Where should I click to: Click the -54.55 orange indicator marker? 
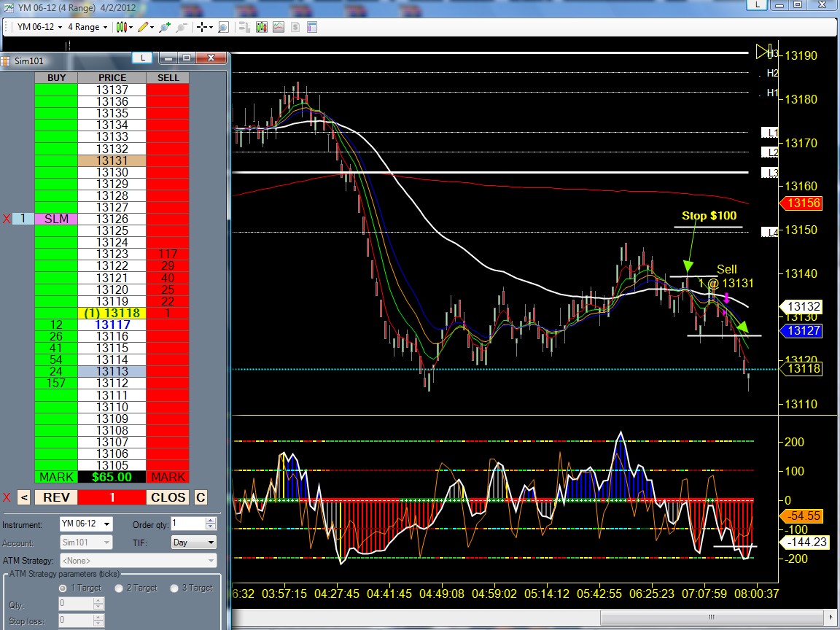(x=801, y=516)
